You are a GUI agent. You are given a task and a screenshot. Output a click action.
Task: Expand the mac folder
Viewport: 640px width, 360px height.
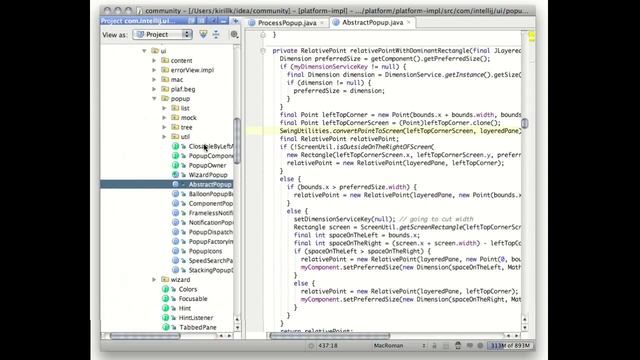pyautogui.click(x=154, y=80)
